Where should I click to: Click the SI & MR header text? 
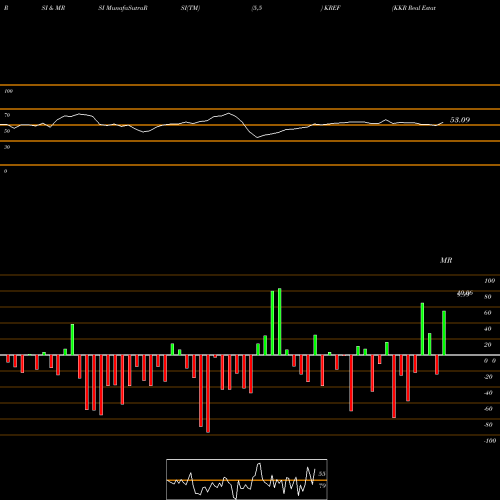coord(53,8)
